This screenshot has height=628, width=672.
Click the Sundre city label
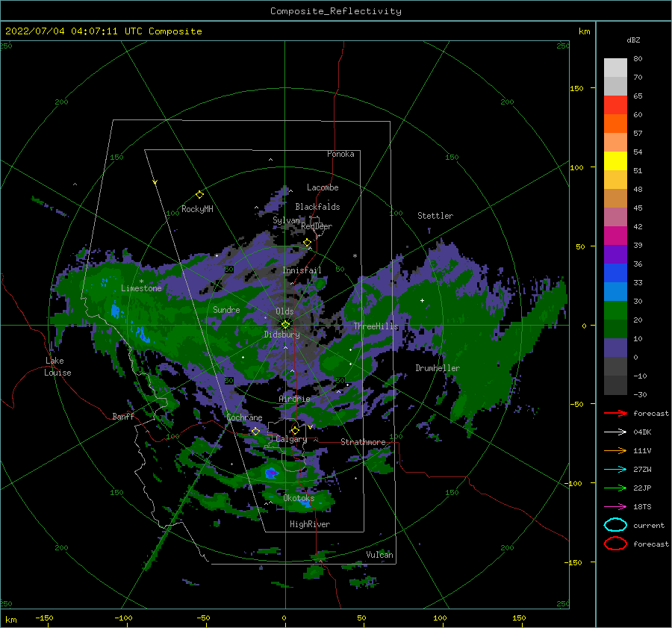click(x=226, y=309)
